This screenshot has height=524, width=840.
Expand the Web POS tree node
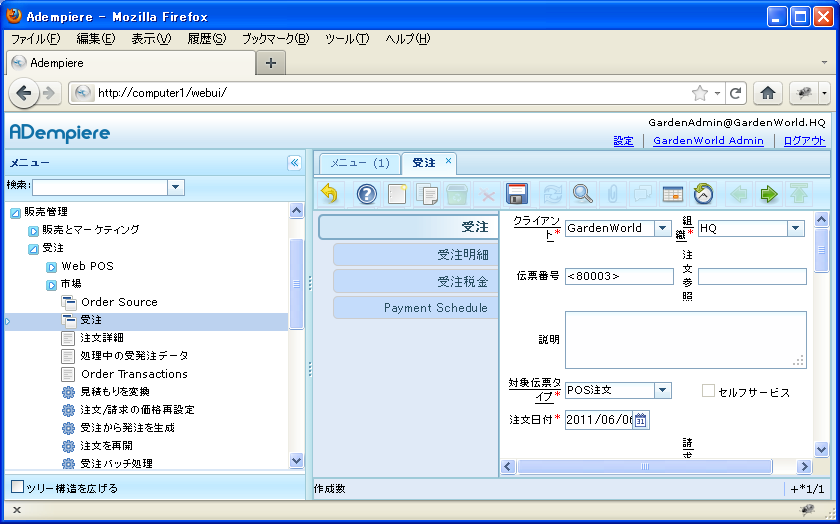(x=51, y=267)
